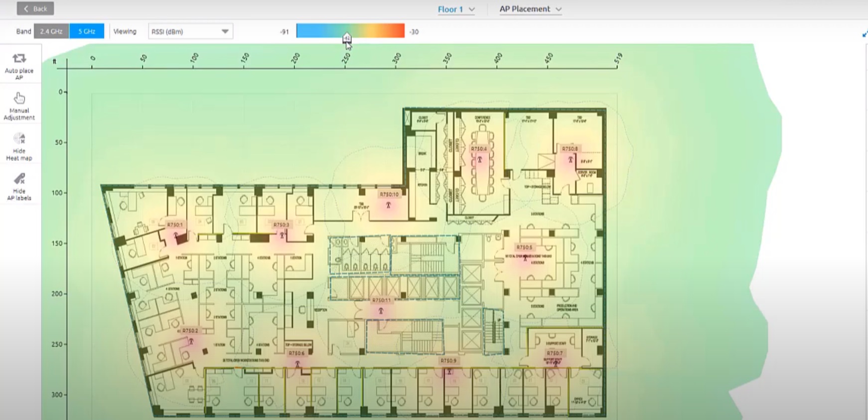Viewport: 868px width, 420px height.
Task: Click the RSSI threshold slider handle
Action: [x=347, y=38]
